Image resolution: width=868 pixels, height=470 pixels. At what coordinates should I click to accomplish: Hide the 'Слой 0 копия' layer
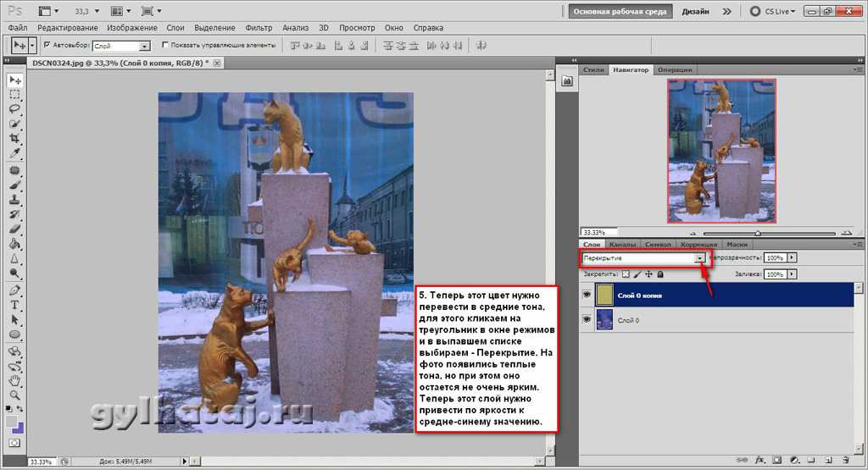coord(586,294)
